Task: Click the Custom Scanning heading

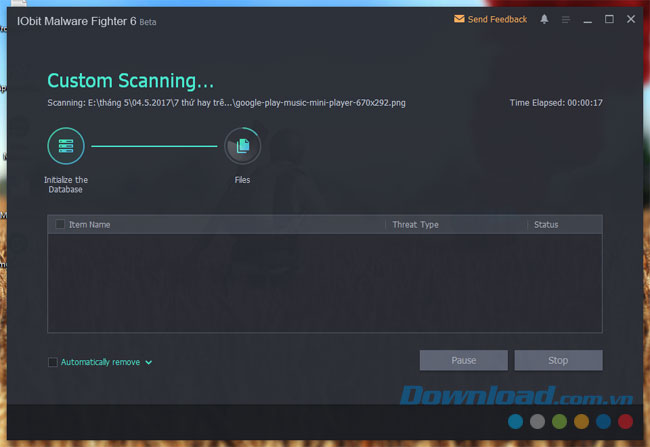Action: tap(131, 80)
